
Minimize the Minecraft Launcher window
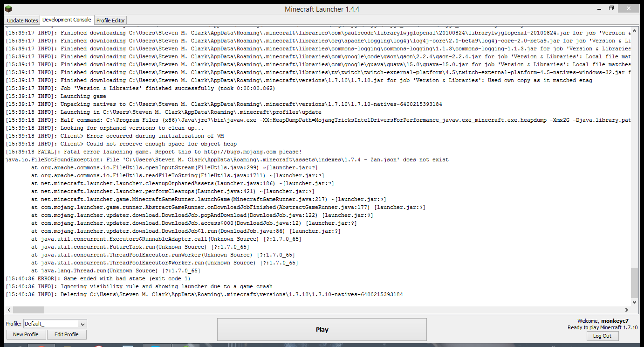pos(599,9)
